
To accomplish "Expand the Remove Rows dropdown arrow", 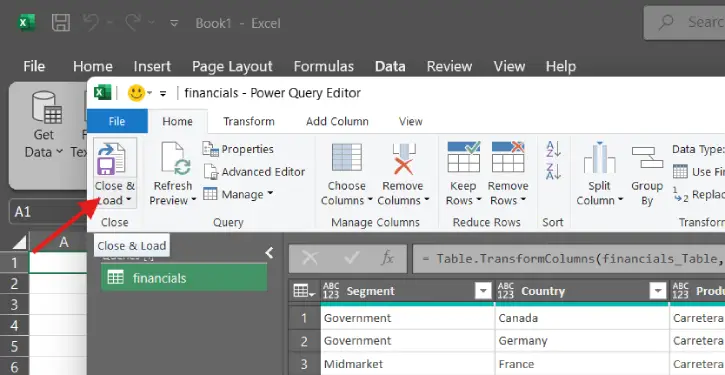I will click(x=523, y=200).
